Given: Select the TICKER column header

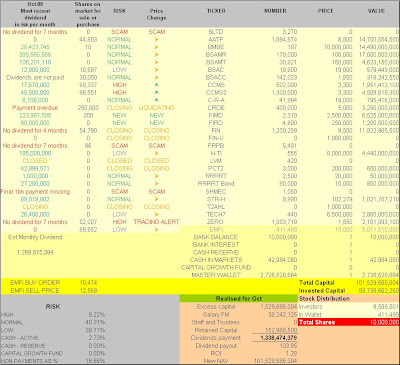Looking at the screenshot, I should pyautogui.click(x=216, y=11).
